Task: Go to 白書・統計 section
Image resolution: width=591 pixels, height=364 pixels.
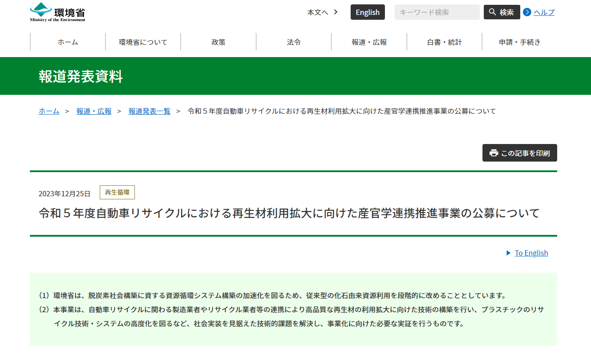Action: click(444, 42)
